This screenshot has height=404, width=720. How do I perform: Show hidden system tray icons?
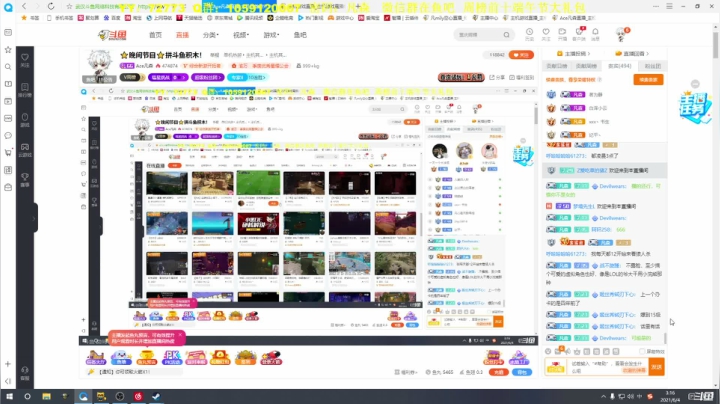click(603, 396)
